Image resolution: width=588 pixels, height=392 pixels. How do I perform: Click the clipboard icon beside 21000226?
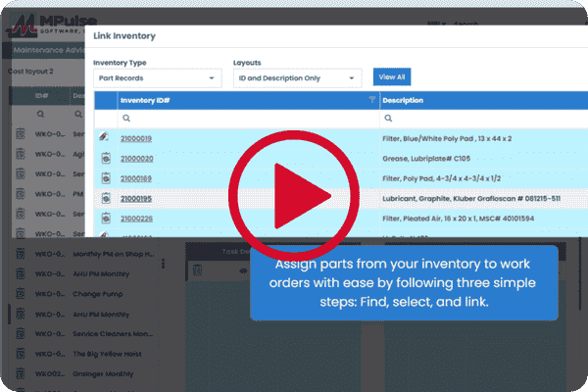pos(106,218)
